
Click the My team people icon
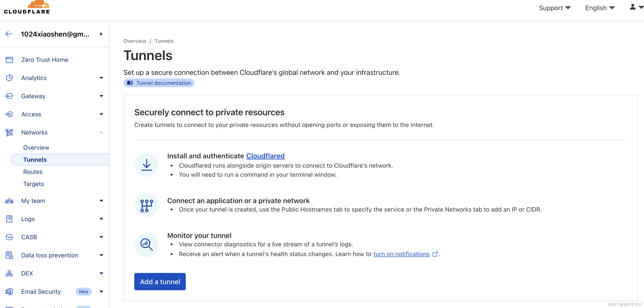(x=9, y=201)
